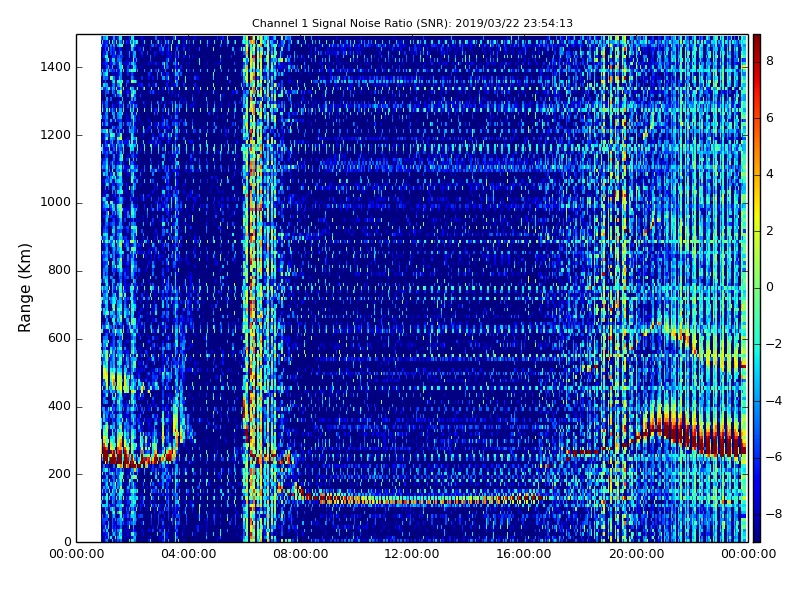Click the colorbar value 2 label
The height and width of the screenshot is (600, 800).
tap(770, 231)
